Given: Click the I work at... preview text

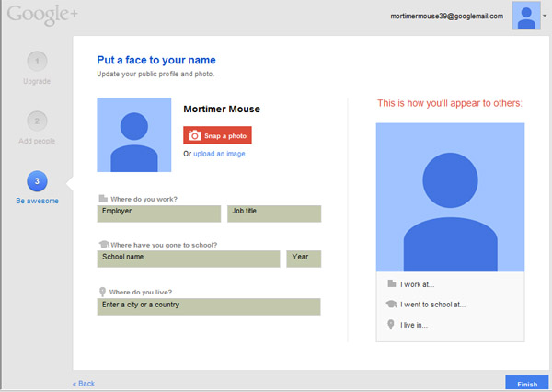Looking at the screenshot, I should (417, 284).
